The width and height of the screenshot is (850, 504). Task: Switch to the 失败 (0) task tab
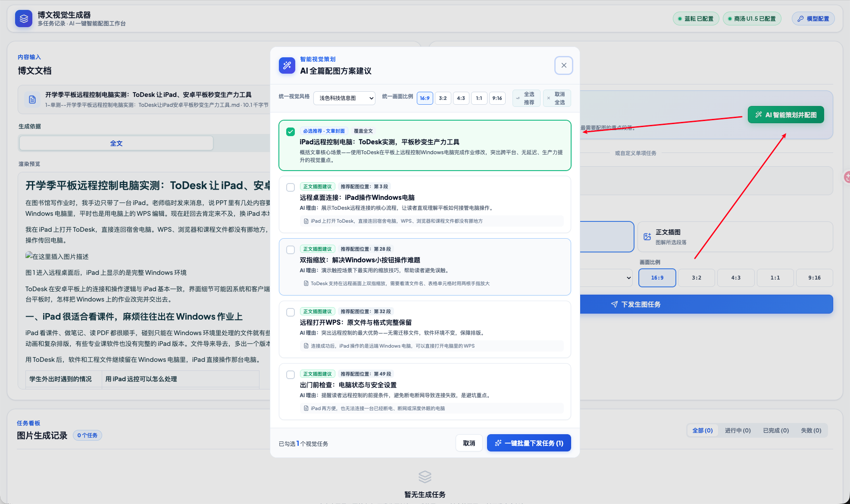pos(811,430)
